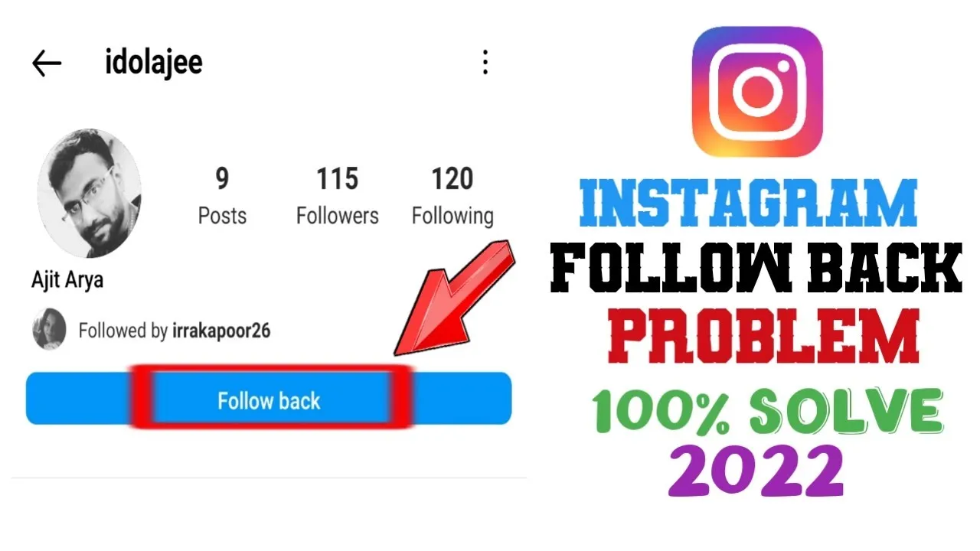Click the Ajit Arya display name

pos(67,280)
